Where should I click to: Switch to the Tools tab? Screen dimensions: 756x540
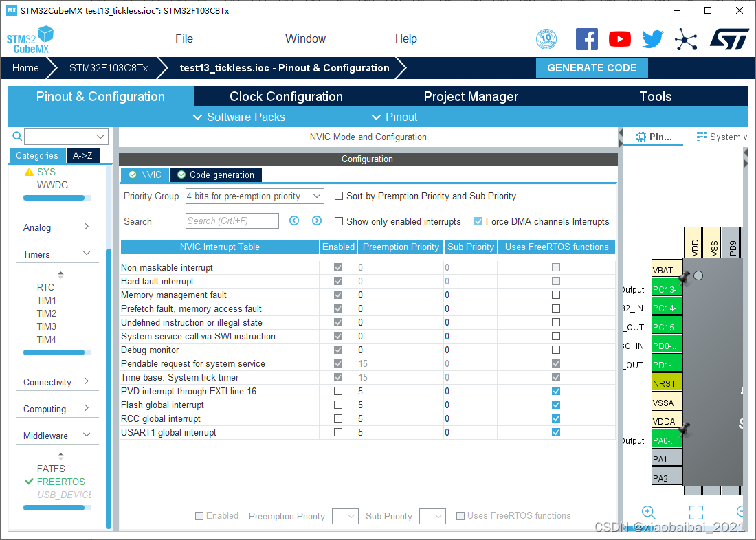click(x=656, y=96)
